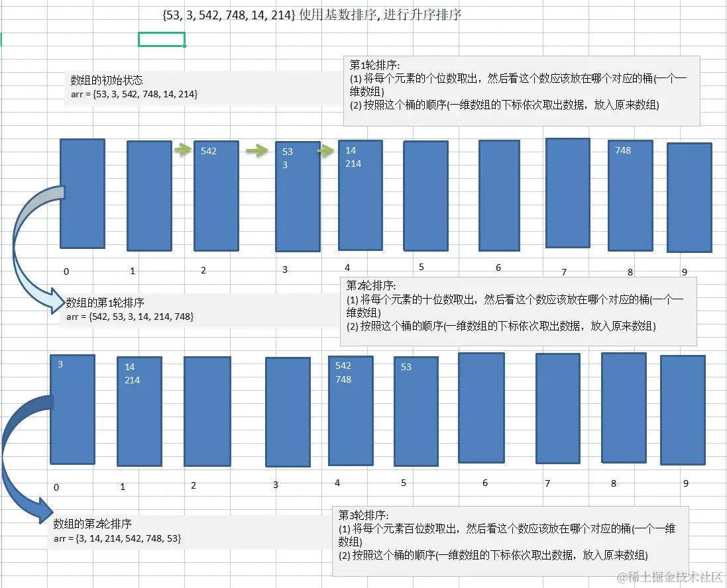Select second-round bucket shape containing only 53
This screenshot has width=727, height=588.
tap(416, 411)
